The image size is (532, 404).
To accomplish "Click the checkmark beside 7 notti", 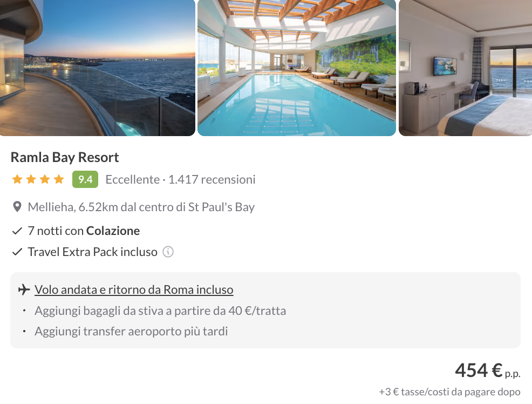I will click(17, 231).
